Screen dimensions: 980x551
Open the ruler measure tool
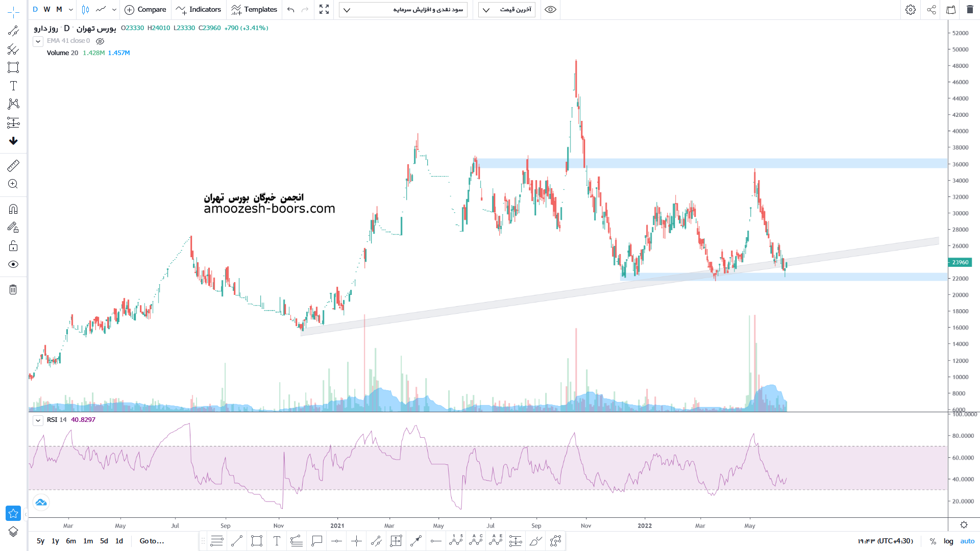click(x=13, y=165)
